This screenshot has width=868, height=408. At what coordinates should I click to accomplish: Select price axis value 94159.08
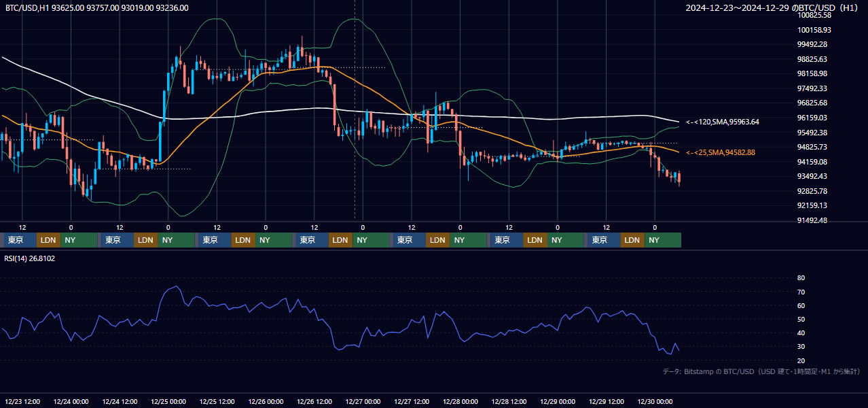click(x=812, y=162)
